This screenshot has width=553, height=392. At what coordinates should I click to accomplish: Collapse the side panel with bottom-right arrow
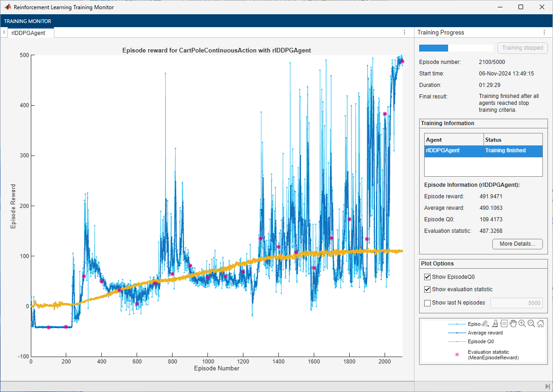pos(547,386)
